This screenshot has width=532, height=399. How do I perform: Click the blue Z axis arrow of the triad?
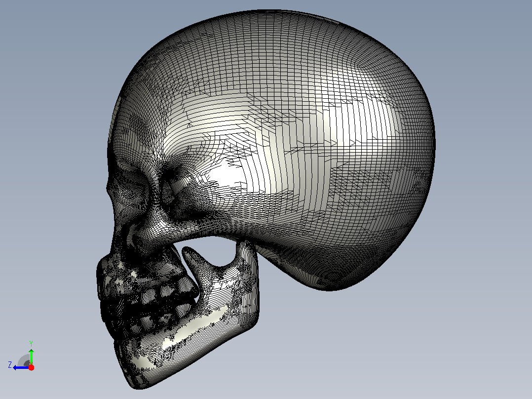click(21, 368)
